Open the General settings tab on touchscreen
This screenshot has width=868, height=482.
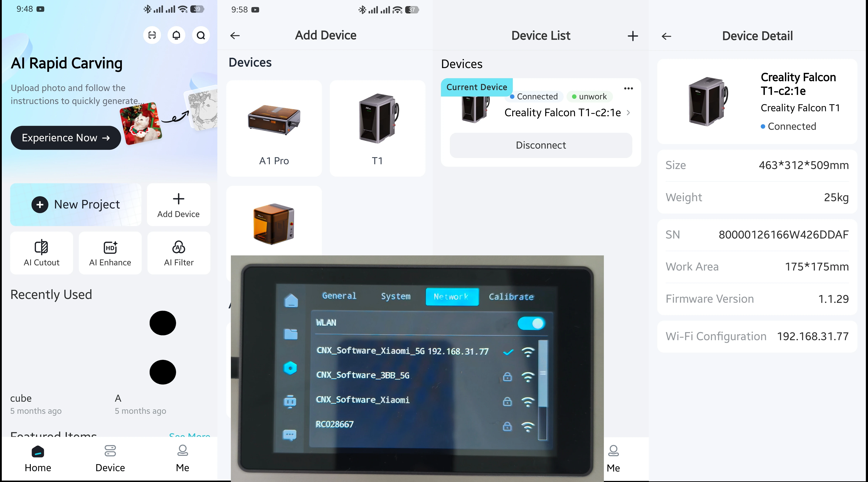tap(339, 296)
